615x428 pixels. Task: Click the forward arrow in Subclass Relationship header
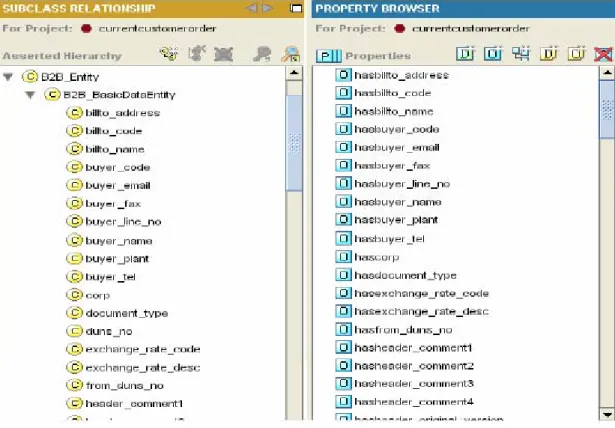pos(267,8)
